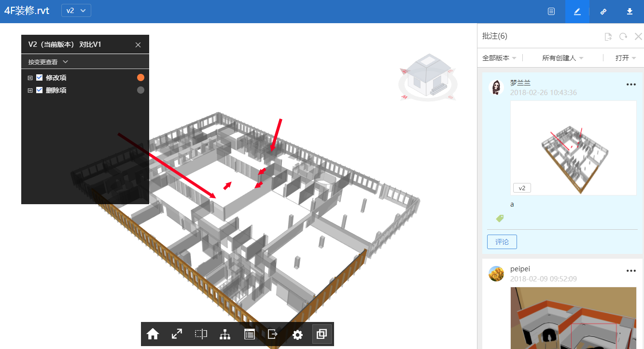Click the home view icon in bottom toolbar

tap(153, 334)
